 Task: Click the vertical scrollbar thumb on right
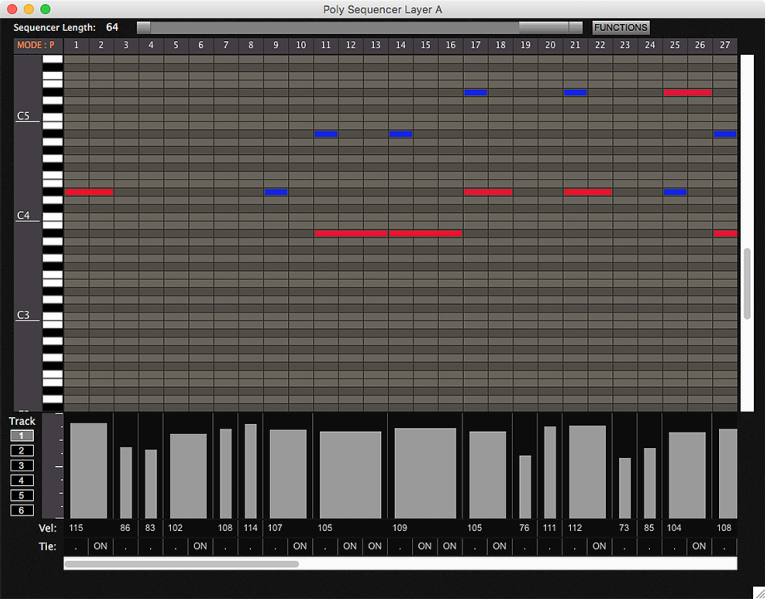point(747,284)
